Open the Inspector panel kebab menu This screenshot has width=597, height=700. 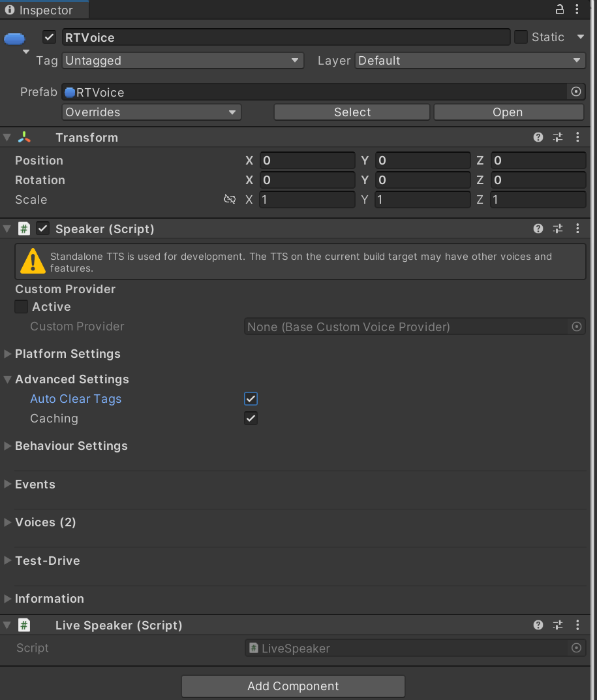coord(577,9)
